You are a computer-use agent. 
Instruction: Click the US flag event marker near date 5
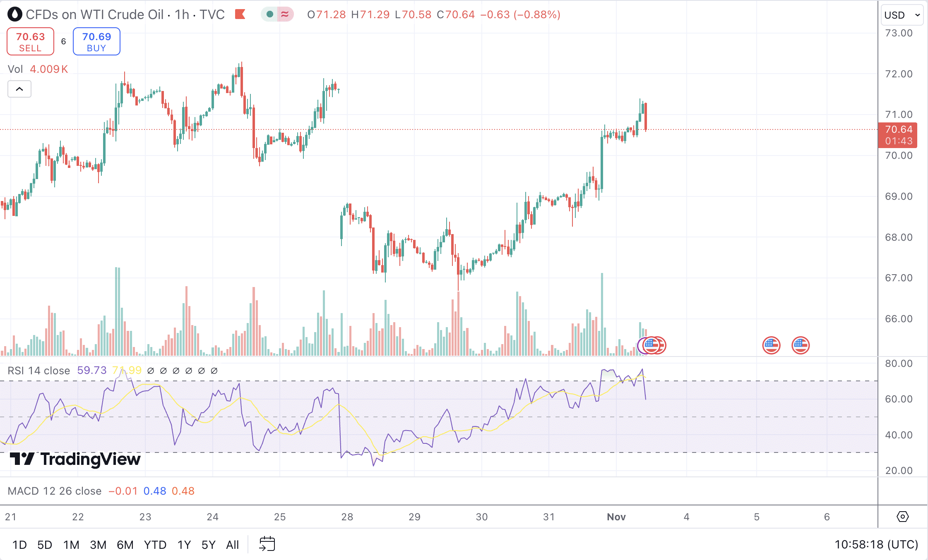pyautogui.click(x=771, y=345)
